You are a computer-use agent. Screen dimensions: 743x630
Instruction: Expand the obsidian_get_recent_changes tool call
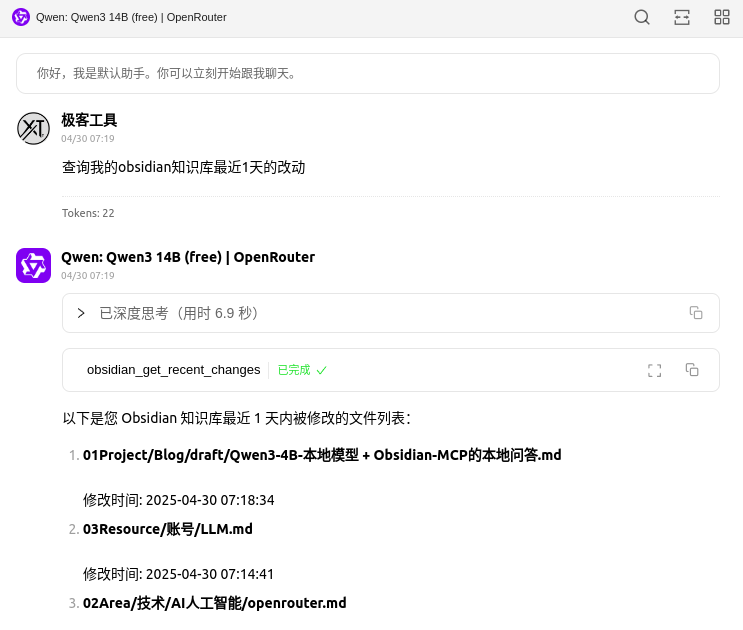coord(173,370)
